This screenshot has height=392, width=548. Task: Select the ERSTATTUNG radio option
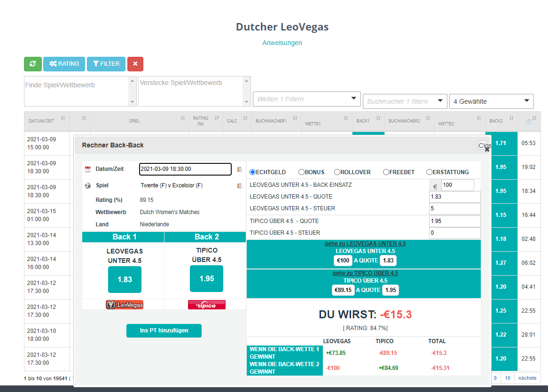[x=429, y=172]
